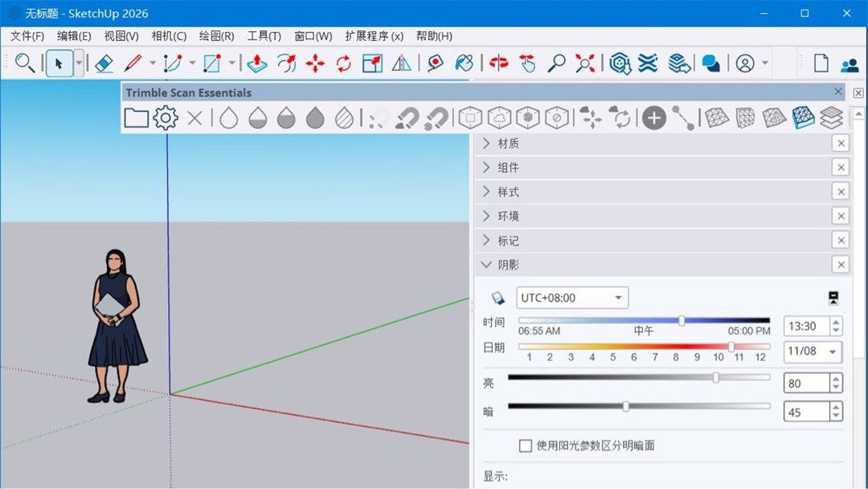Toggle shadow display icon beside timezone dropdown
The image size is (868, 489).
(833, 297)
